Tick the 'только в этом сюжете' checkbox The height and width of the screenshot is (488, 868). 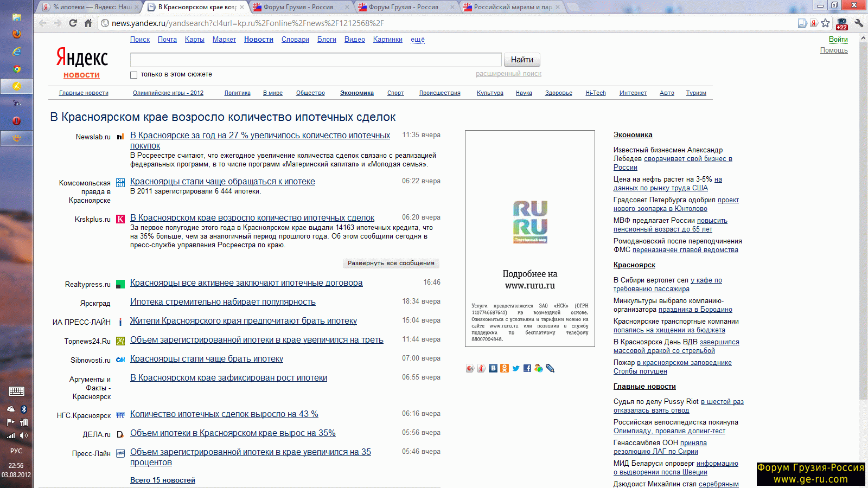[133, 75]
